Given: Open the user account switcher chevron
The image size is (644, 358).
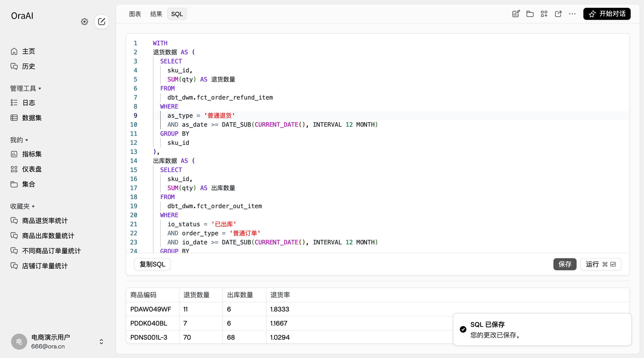Looking at the screenshot, I should [101, 341].
